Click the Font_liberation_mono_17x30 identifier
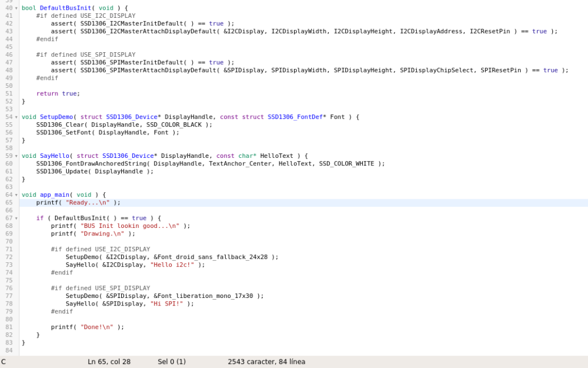This screenshot has height=368, width=588. tap(205, 296)
